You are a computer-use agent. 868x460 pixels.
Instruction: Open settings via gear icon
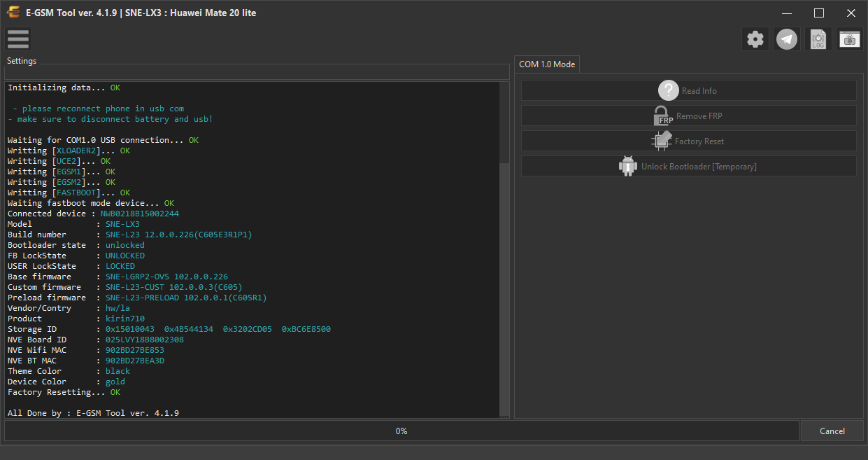755,39
